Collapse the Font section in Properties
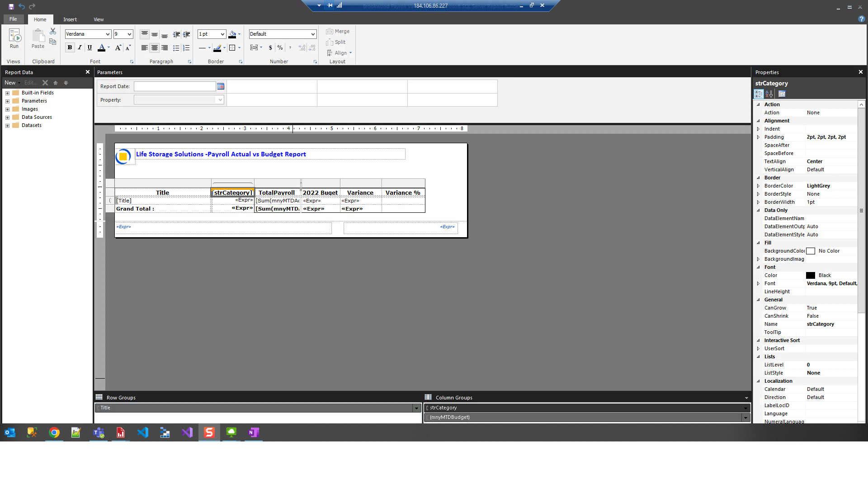This screenshot has width=868, height=488. (x=759, y=267)
